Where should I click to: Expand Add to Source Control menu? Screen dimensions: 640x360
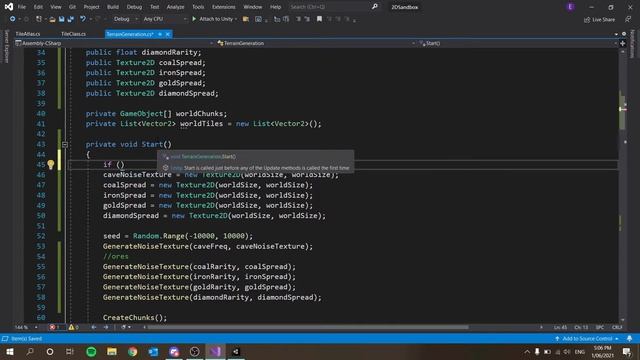click(587, 339)
